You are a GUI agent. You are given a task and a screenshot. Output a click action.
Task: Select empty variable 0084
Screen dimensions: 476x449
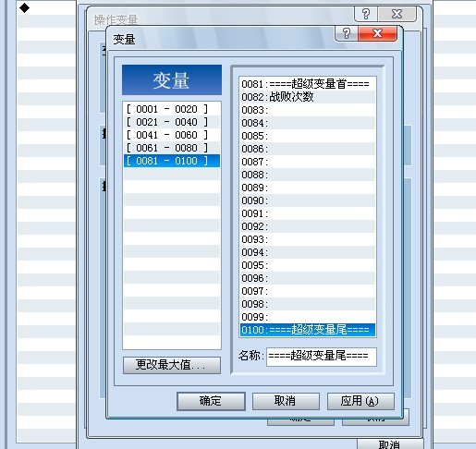click(308, 123)
